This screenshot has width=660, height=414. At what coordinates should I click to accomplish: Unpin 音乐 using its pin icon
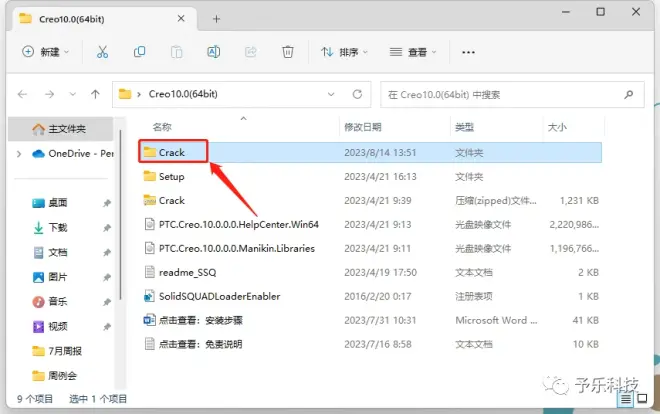click(107, 302)
